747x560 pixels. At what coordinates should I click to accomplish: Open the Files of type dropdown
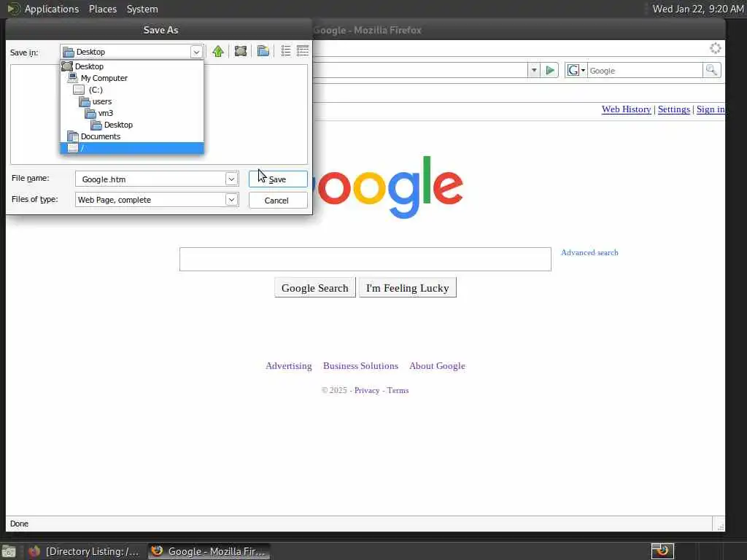click(231, 200)
